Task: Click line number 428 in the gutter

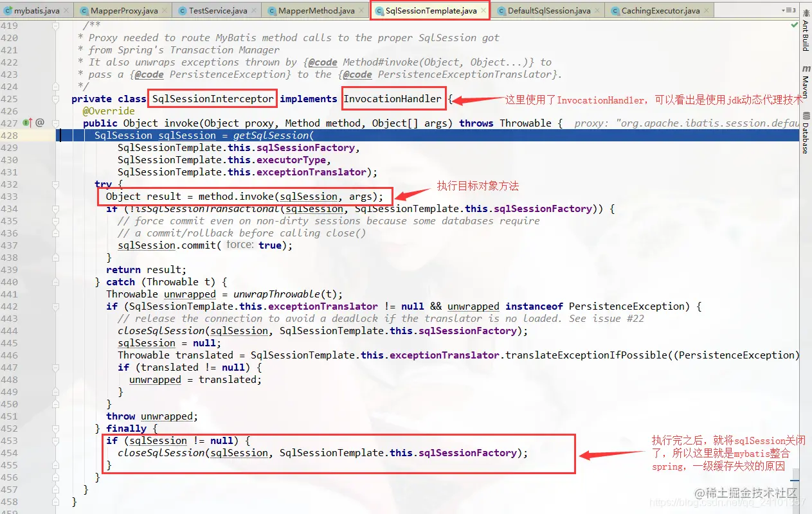Action: pos(10,136)
